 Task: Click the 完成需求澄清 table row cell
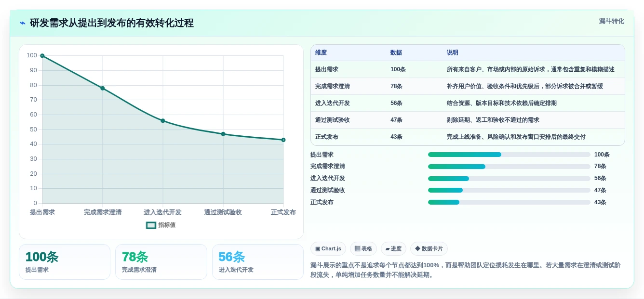333,86
